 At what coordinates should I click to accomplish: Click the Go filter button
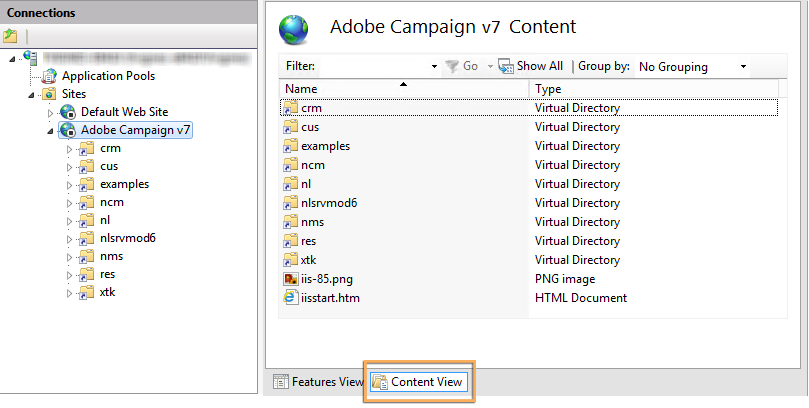463,66
